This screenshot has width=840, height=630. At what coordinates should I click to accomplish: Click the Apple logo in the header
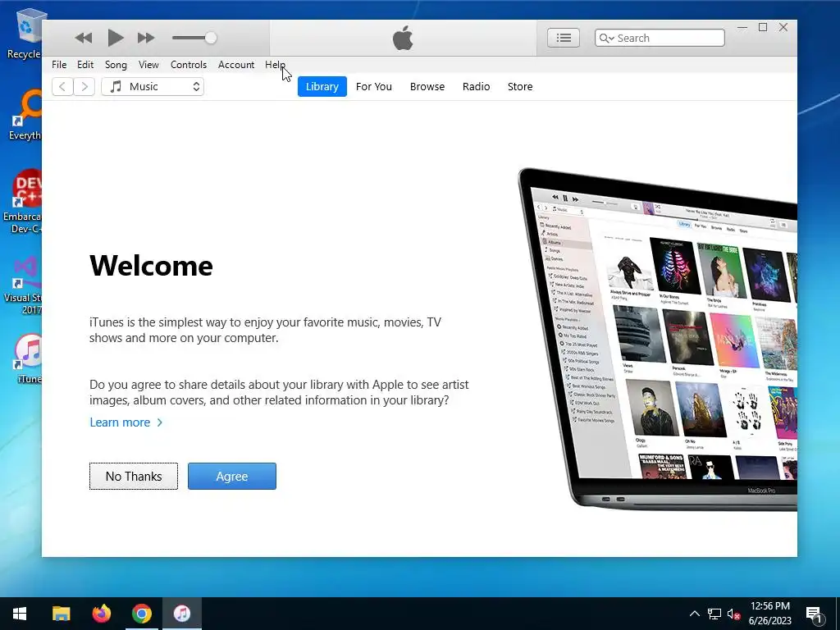click(x=403, y=38)
